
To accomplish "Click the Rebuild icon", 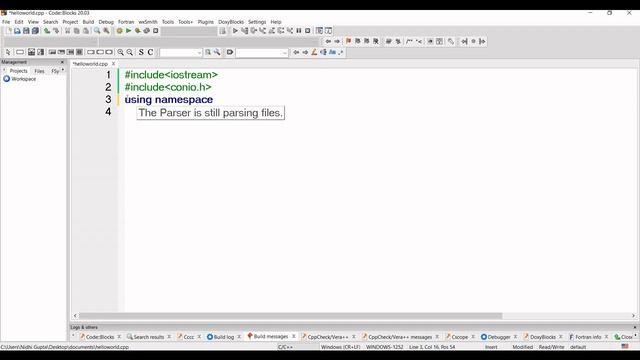I will pos(147,31).
